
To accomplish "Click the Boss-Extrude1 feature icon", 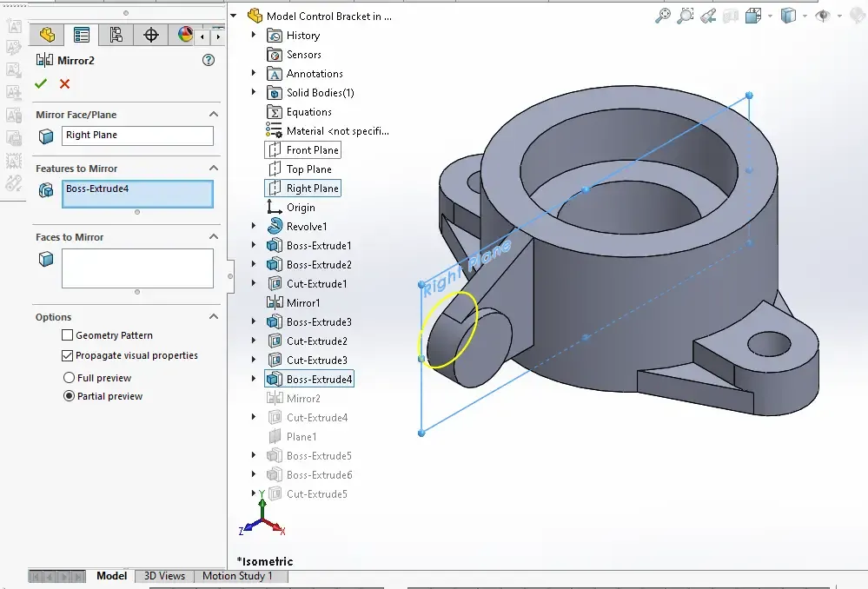I will pos(275,245).
